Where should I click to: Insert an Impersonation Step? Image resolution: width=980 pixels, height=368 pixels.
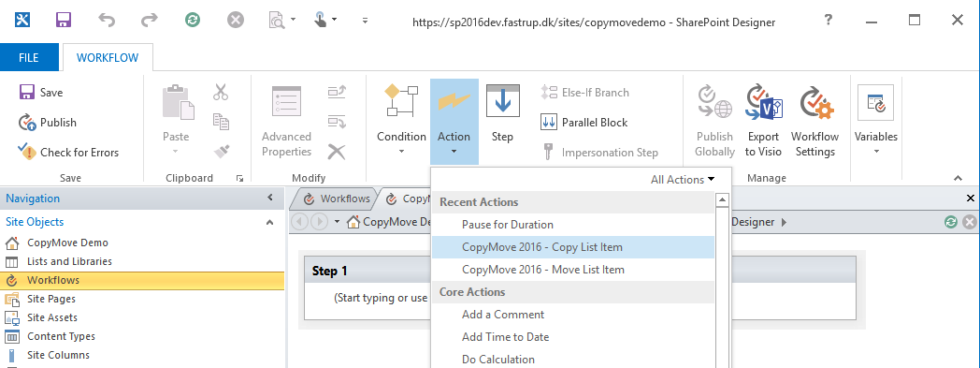pos(598,152)
